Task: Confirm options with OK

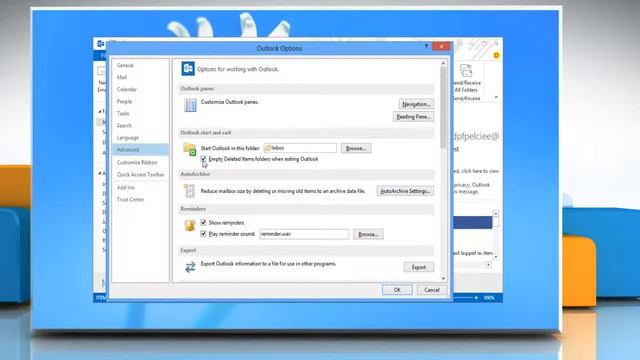Action: tap(397, 290)
